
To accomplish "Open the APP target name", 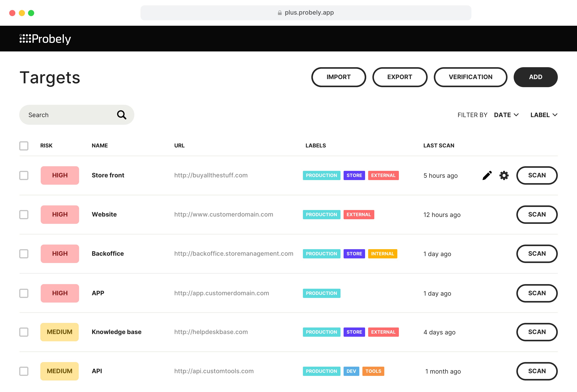I will point(98,293).
